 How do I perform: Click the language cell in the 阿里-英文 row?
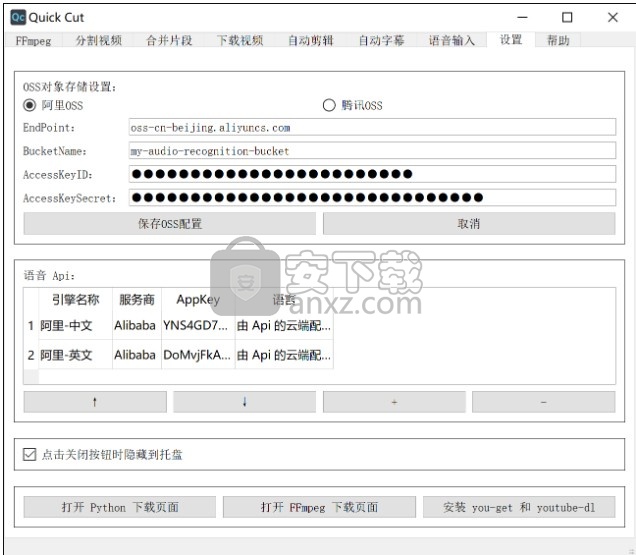(284, 355)
